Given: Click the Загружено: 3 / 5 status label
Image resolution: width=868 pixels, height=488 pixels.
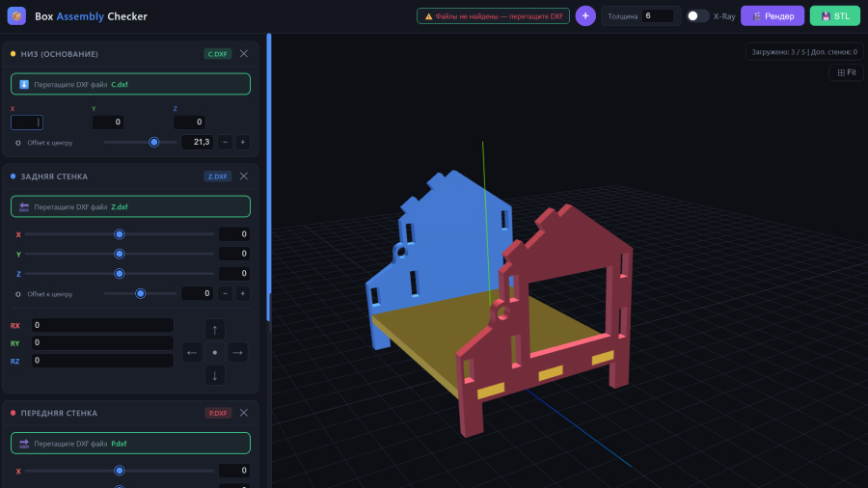Looking at the screenshot, I should 803,52.
